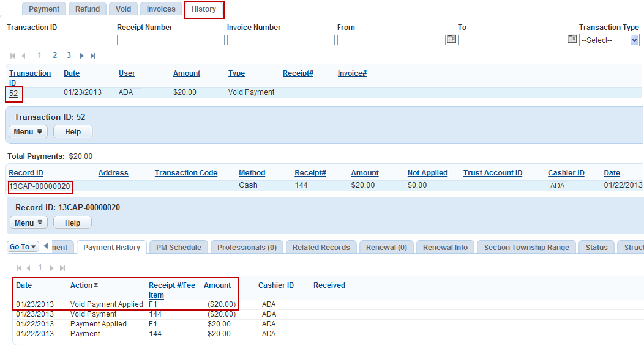Open the To date calendar picker
This screenshot has width=644, height=346.
coord(572,39)
